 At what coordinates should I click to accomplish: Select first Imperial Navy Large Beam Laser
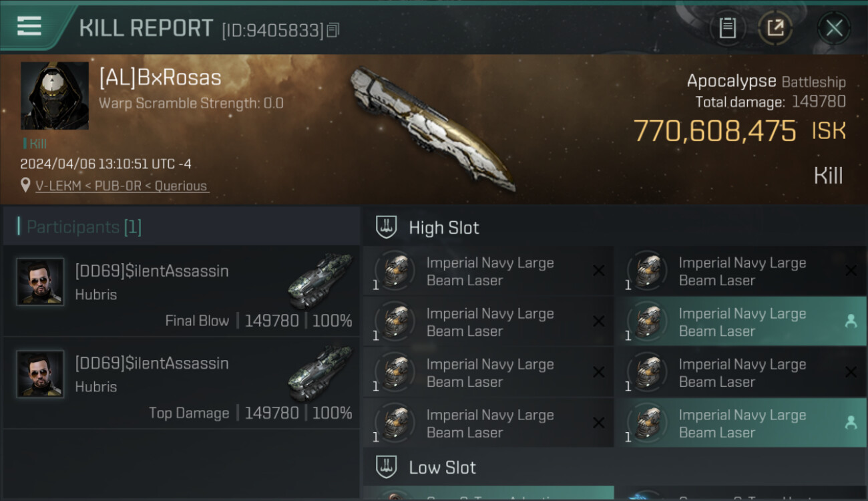tap(489, 271)
